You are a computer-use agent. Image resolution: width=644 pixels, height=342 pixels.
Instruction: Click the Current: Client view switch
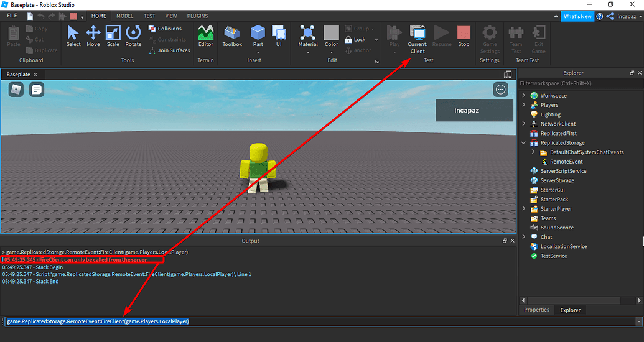click(x=418, y=39)
